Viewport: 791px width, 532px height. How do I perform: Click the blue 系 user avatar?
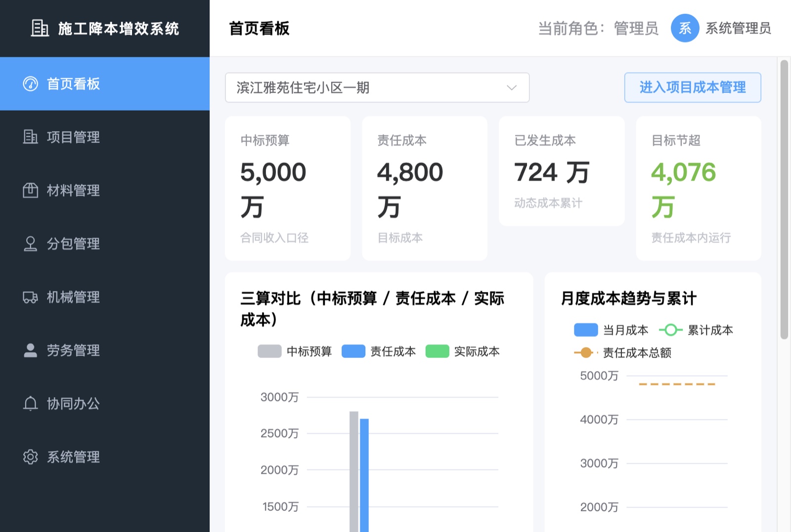pos(685,28)
